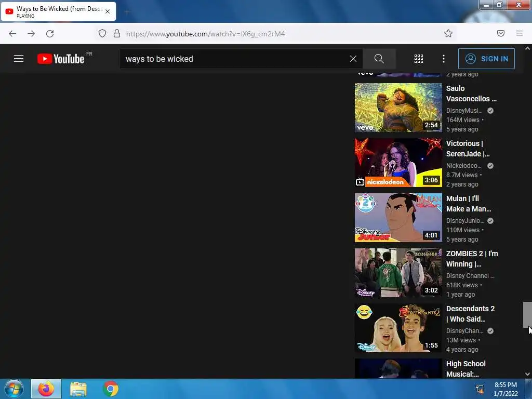Viewport: 532px width, 399px height.
Task: Close the Ways to Be Wicked tab
Action: [x=108, y=11]
